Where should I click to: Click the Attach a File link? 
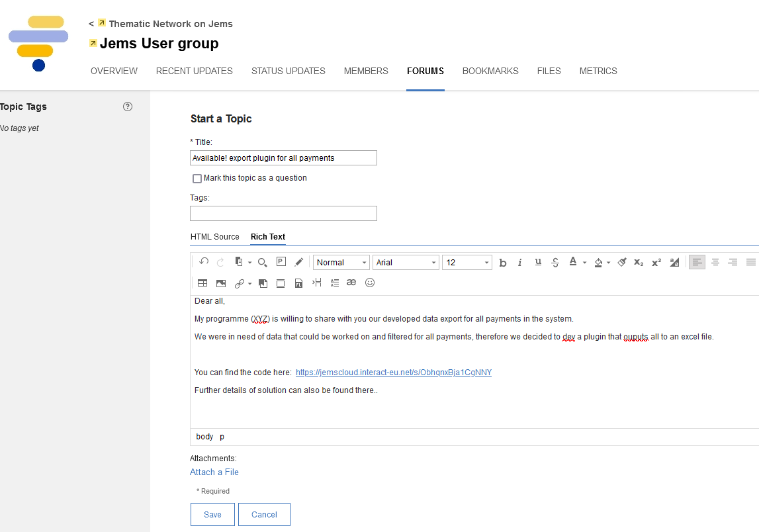coord(214,472)
